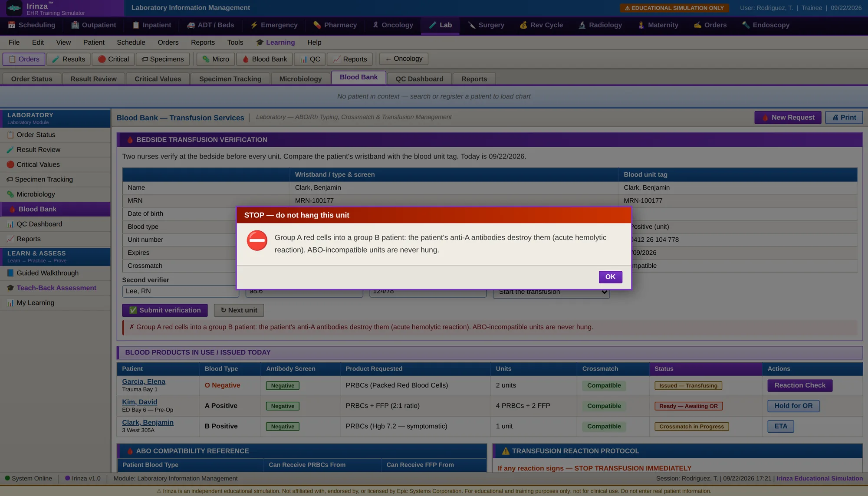The image size is (868, 496).
Task: Open the Critical toolbar button
Action: pyautogui.click(x=113, y=59)
